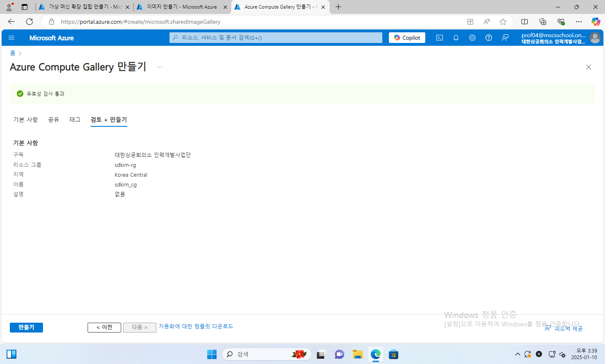
Task: Open the Windows Start menu
Action: (212, 354)
